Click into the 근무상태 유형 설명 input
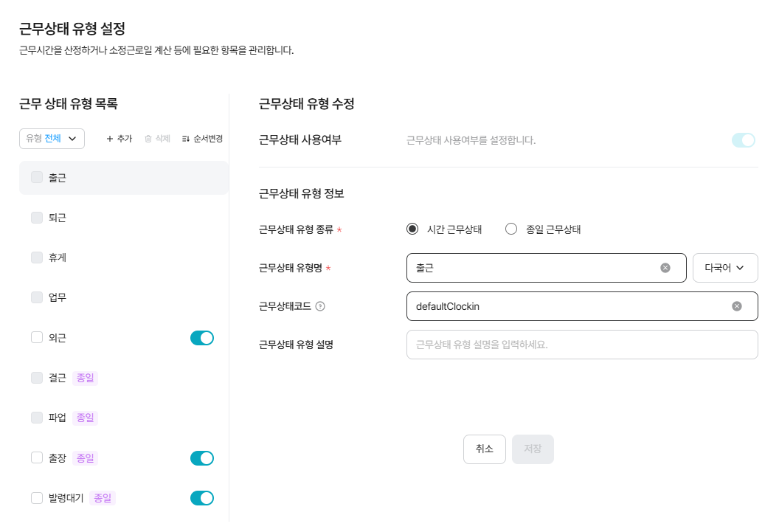This screenshot has height=532, width=779. pos(581,345)
